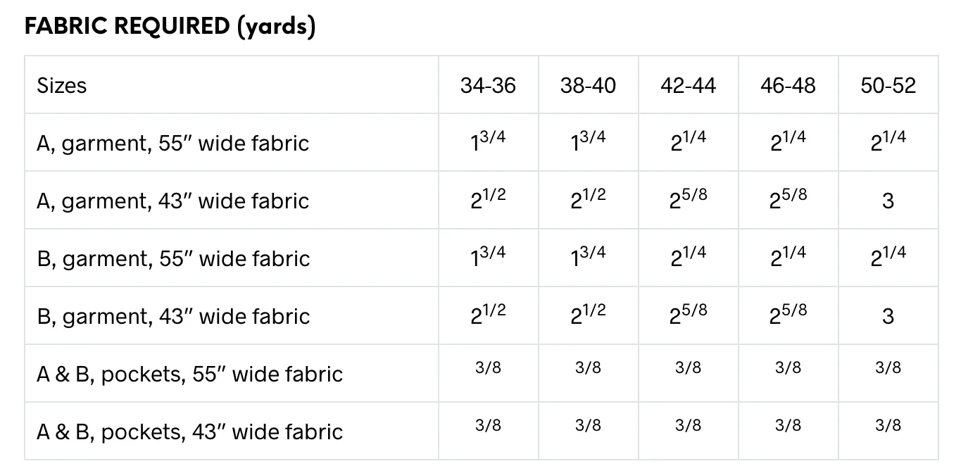Select the 50-52 size column header
The height and width of the screenshot is (466, 980).
pyautogui.click(x=888, y=86)
